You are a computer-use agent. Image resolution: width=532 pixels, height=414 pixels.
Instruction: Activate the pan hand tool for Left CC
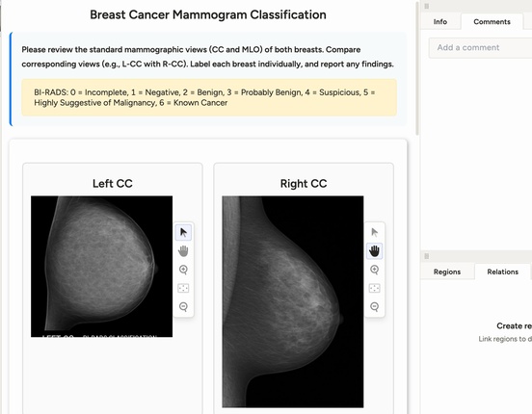click(183, 251)
